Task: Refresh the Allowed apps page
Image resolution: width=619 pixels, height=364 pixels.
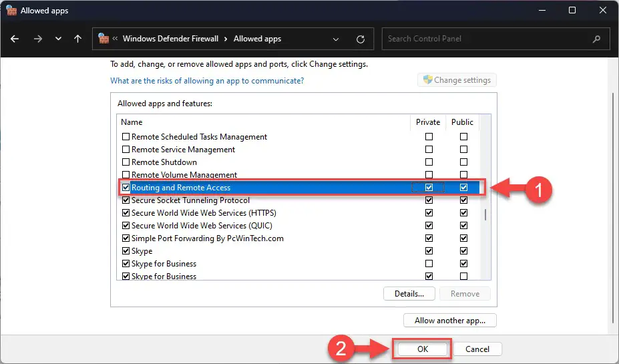Action: 361,39
